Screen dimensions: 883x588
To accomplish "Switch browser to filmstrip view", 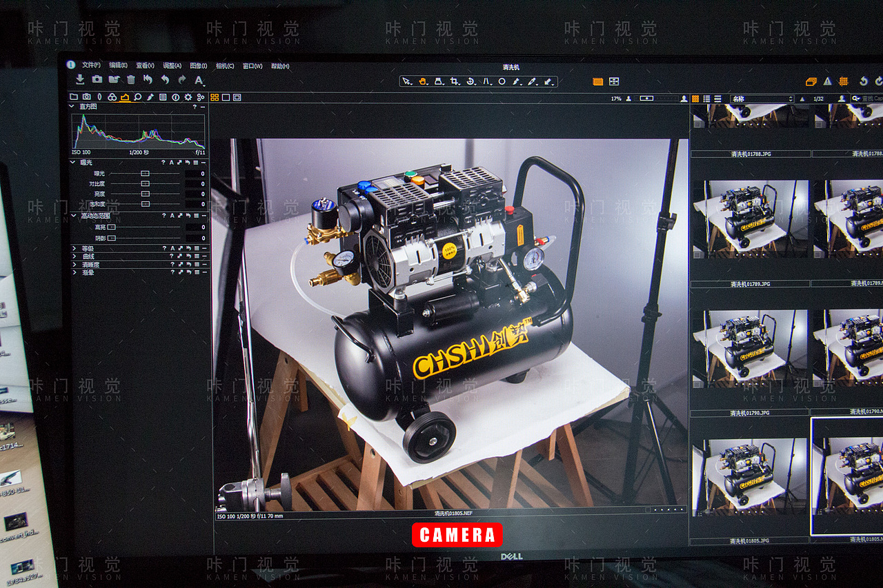I will 717,99.
